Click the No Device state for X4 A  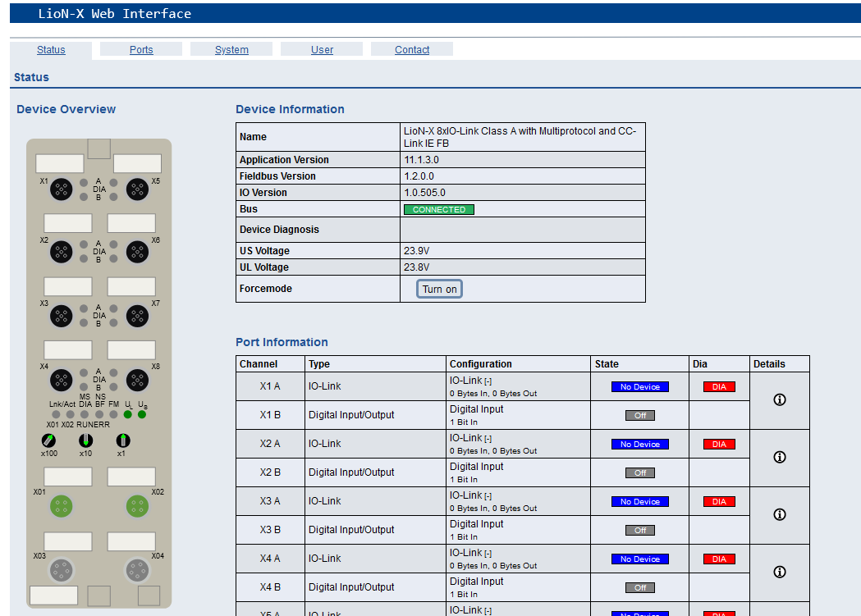coord(639,559)
